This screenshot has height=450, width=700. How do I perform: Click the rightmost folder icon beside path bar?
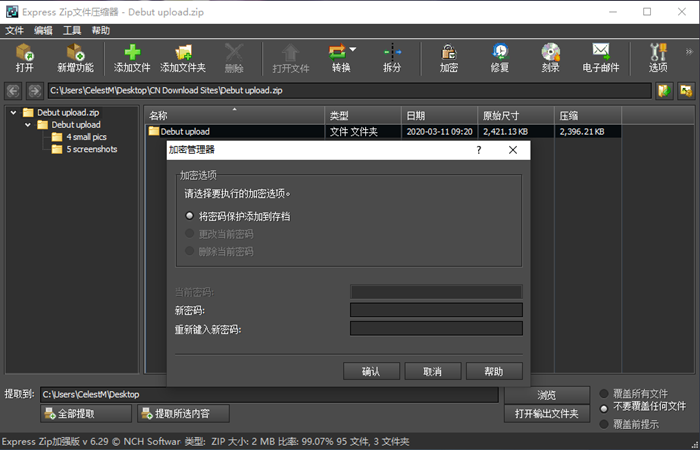(x=686, y=91)
